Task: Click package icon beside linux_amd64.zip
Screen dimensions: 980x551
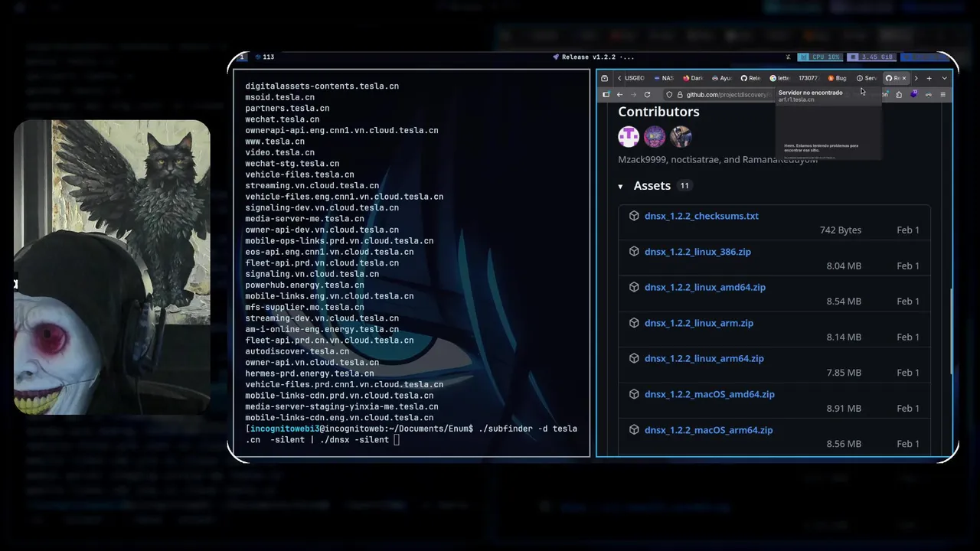Action: [x=634, y=287]
